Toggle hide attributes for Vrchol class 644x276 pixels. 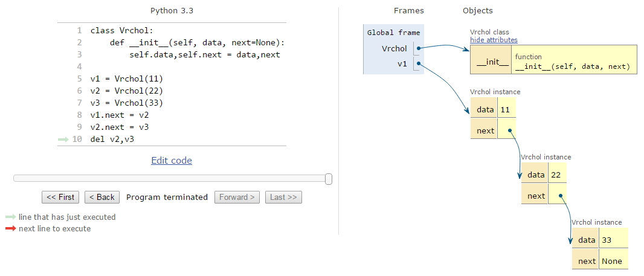pos(494,40)
